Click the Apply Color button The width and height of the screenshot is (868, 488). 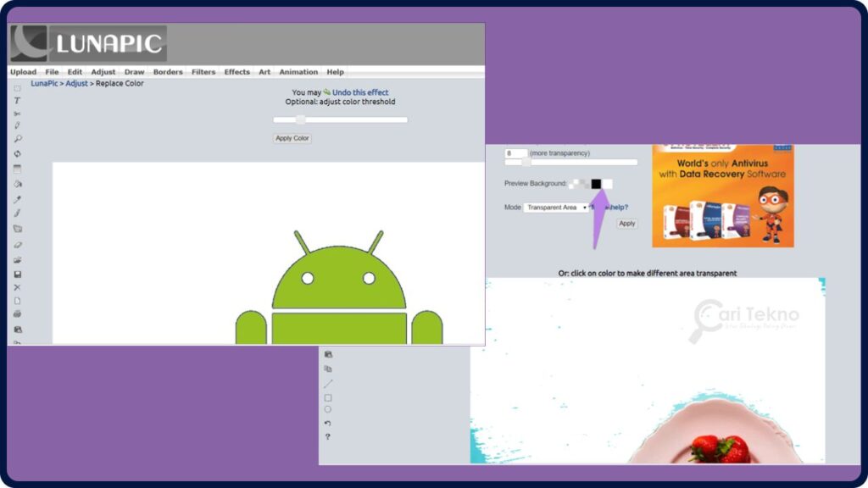point(292,138)
